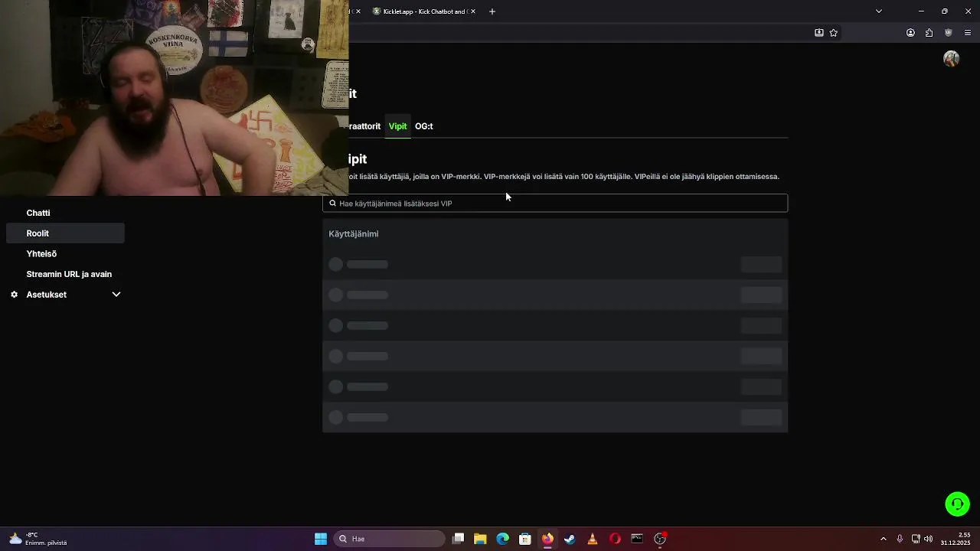Image resolution: width=980 pixels, height=551 pixels.
Task: Click the uBlock shield icon
Action: [948, 33]
